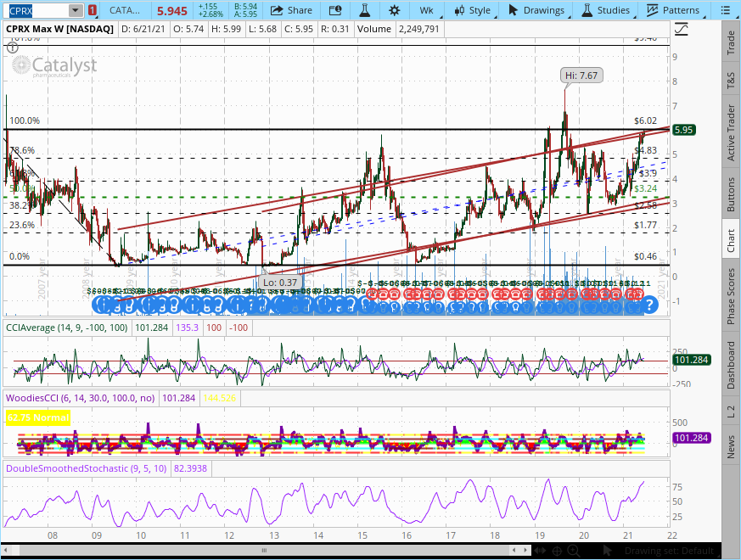Switch to the Active Trader side tab
Image resolution: width=741 pixels, height=560 pixels.
point(730,132)
